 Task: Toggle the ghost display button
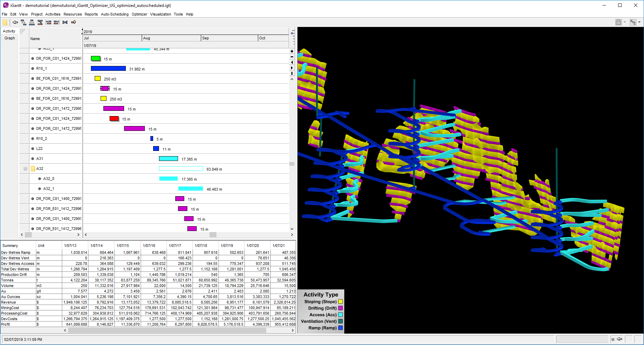pyautogui.click(x=618, y=22)
